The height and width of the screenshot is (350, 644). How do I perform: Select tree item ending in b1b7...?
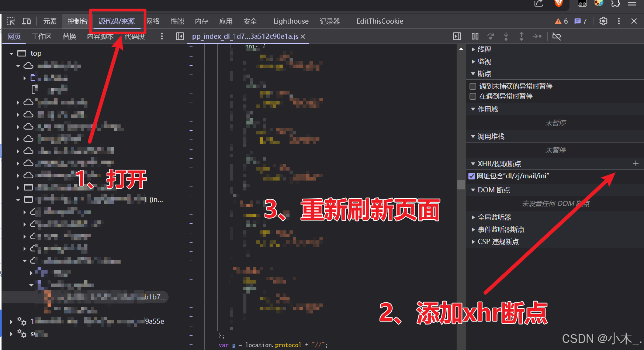[x=85, y=297]
